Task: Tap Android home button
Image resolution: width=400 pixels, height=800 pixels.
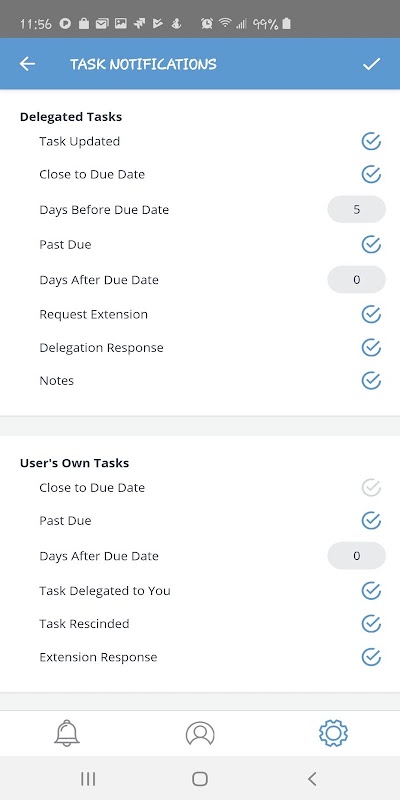Action: click(x=200, y=779)
